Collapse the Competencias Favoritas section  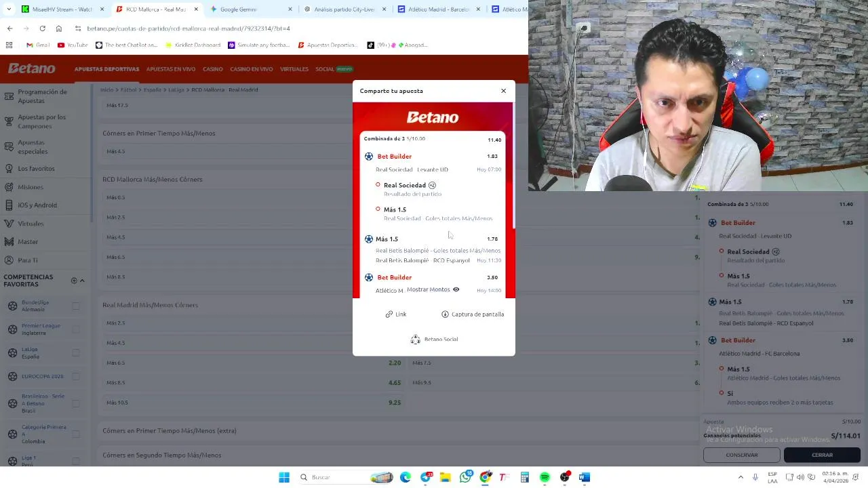coord(82,281)
